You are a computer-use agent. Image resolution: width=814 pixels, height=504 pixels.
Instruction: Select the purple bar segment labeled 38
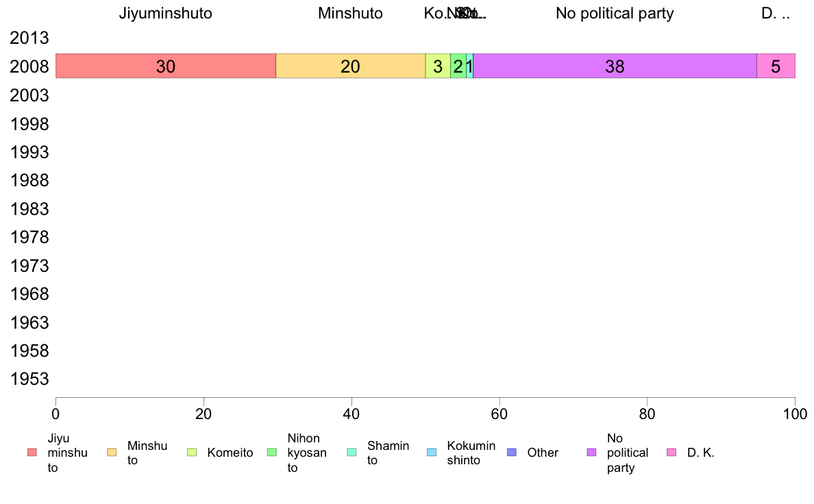pos(615,66)
